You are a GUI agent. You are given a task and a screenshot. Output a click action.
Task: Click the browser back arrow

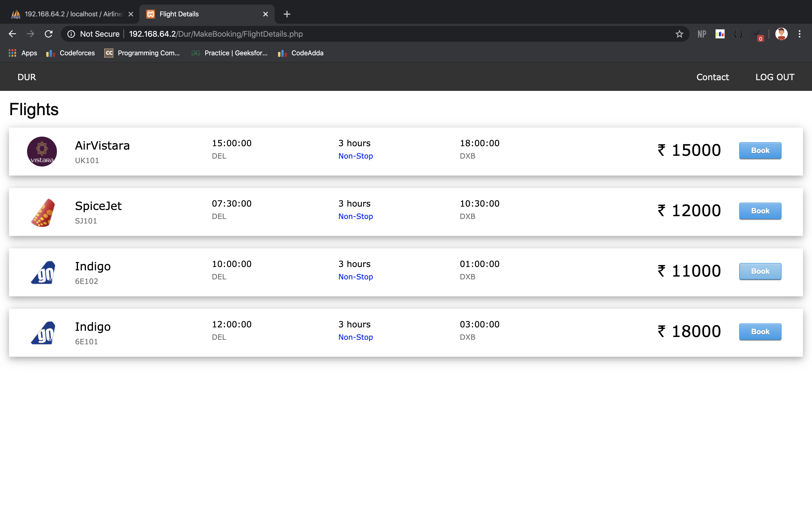click(x=12, y=34)
